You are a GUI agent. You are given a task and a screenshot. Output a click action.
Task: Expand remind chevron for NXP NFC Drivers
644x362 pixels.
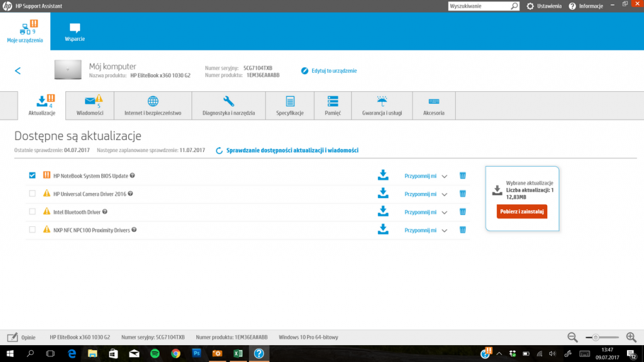[x=445, y=231]
